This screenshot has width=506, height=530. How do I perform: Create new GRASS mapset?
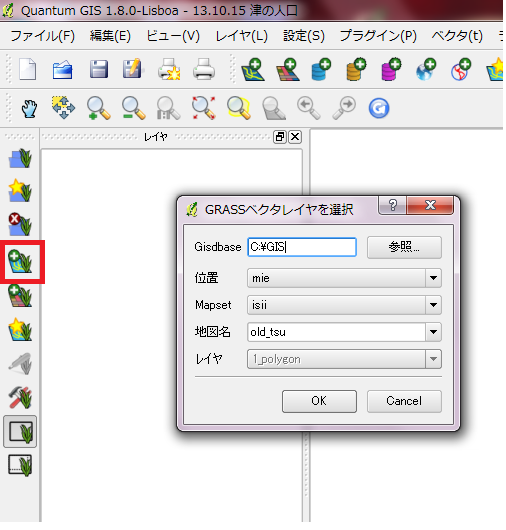click(x=20, y=191)
